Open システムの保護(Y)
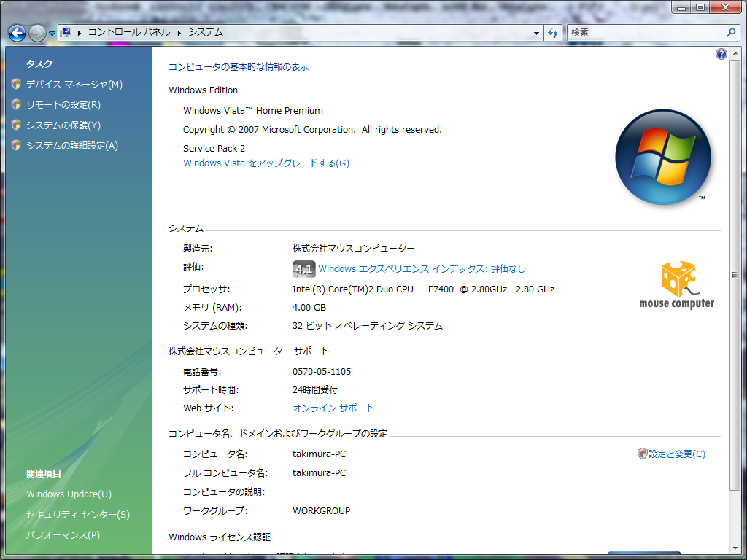This screenshot has height=560, width=747. [63, 125]
